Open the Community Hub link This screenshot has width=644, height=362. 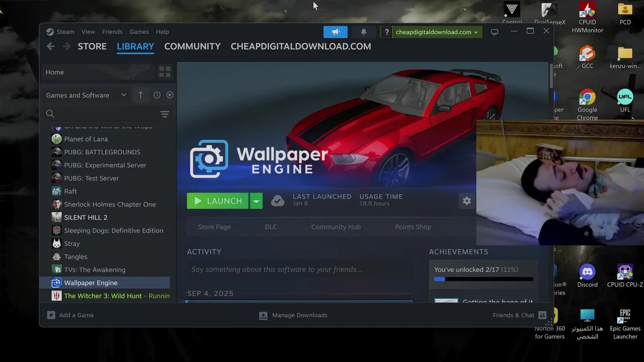tap(336, 227)
